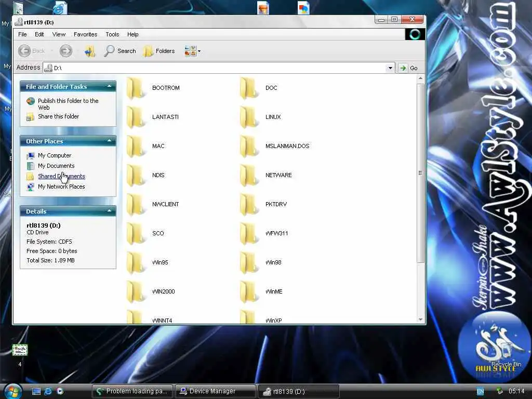Collapse the Other Places panel

pyautogui.click(x=109, y=141)
